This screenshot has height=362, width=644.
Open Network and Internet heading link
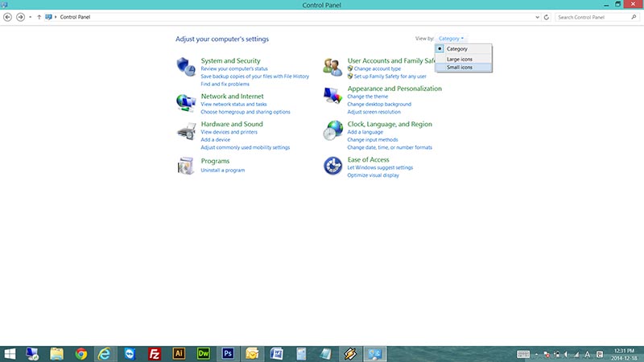click(x=232, y=96)
